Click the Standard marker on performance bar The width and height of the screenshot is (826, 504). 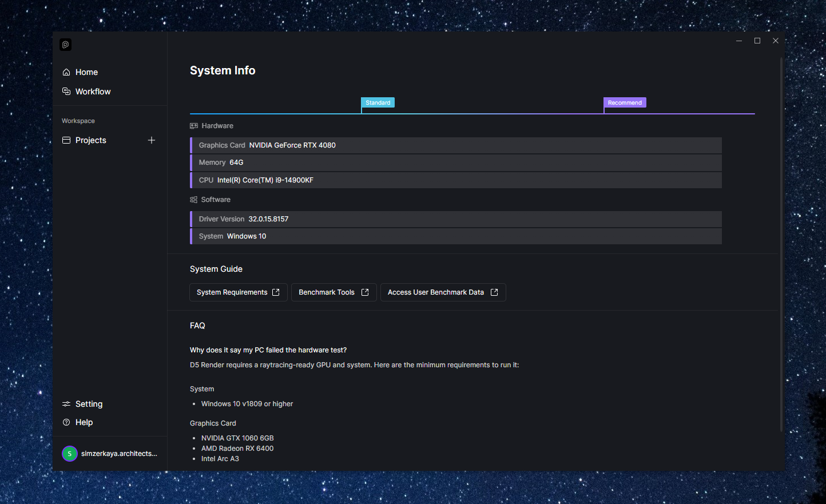378,103
